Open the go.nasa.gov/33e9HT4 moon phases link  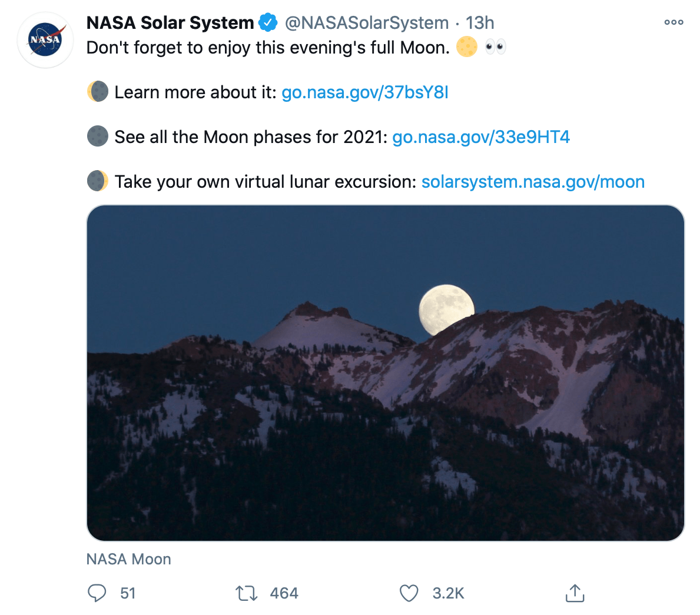pyautogui.click(x=481, y=137)
